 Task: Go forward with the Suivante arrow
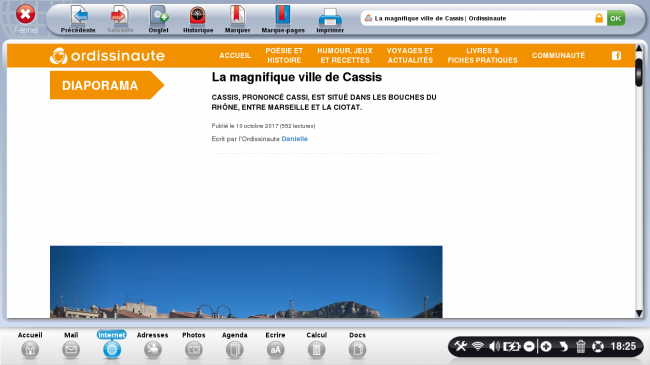point(120,19)
